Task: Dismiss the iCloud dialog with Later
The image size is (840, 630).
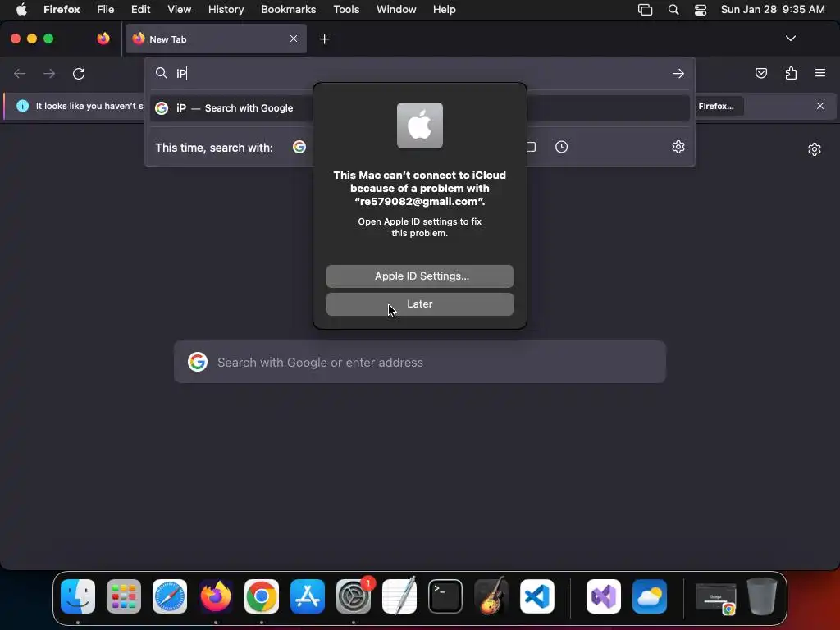Action: (419, 304)
